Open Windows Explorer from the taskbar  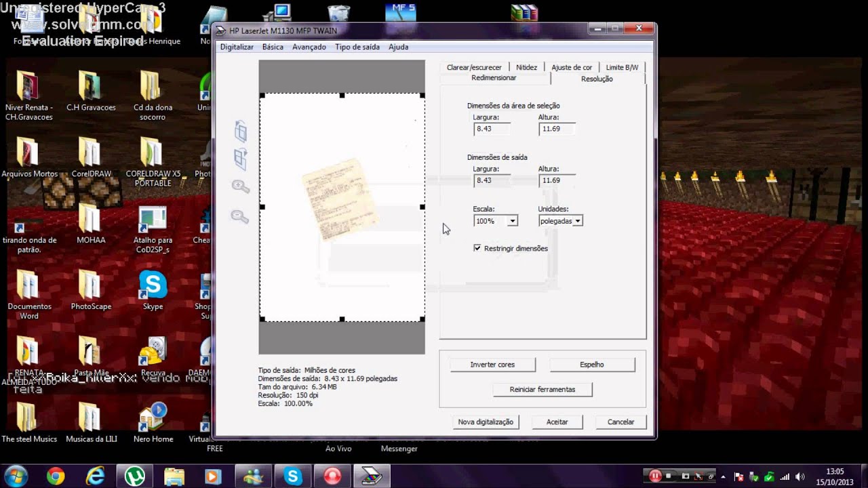tap(174, 476)
